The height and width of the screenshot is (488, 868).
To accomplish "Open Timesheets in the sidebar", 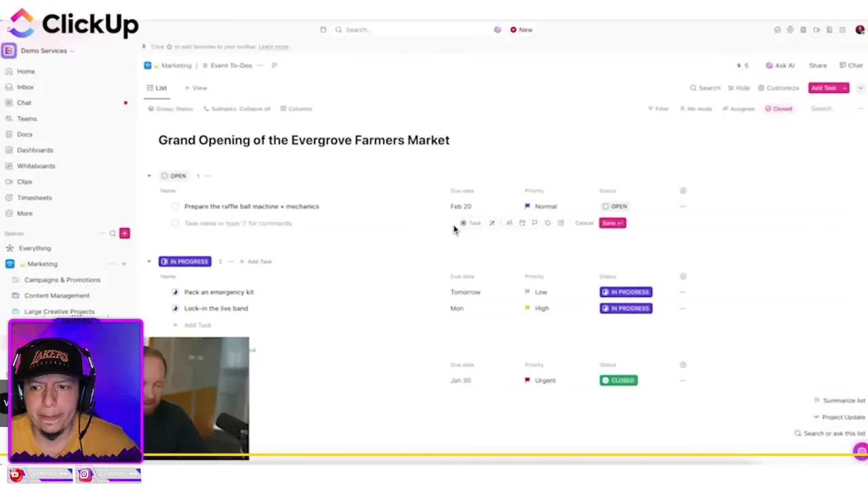I will coord(34,198).
